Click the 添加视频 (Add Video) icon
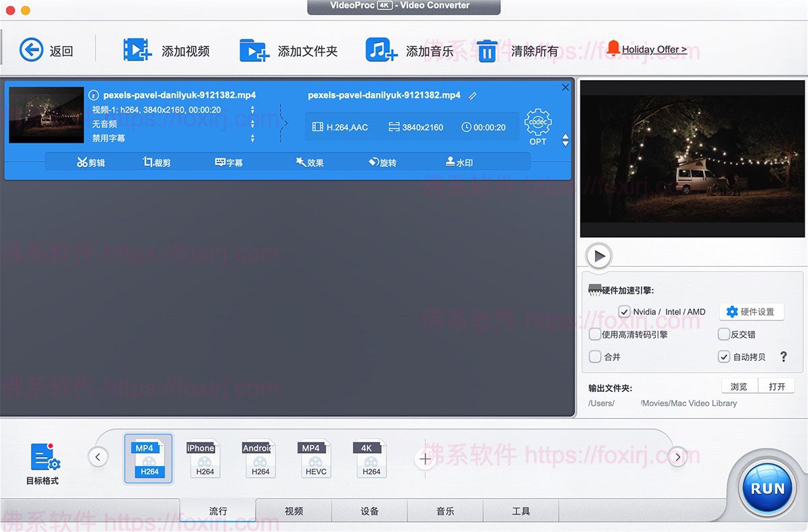Image resolution: width=808 pixels, height=532 pixels. [137, 50]
